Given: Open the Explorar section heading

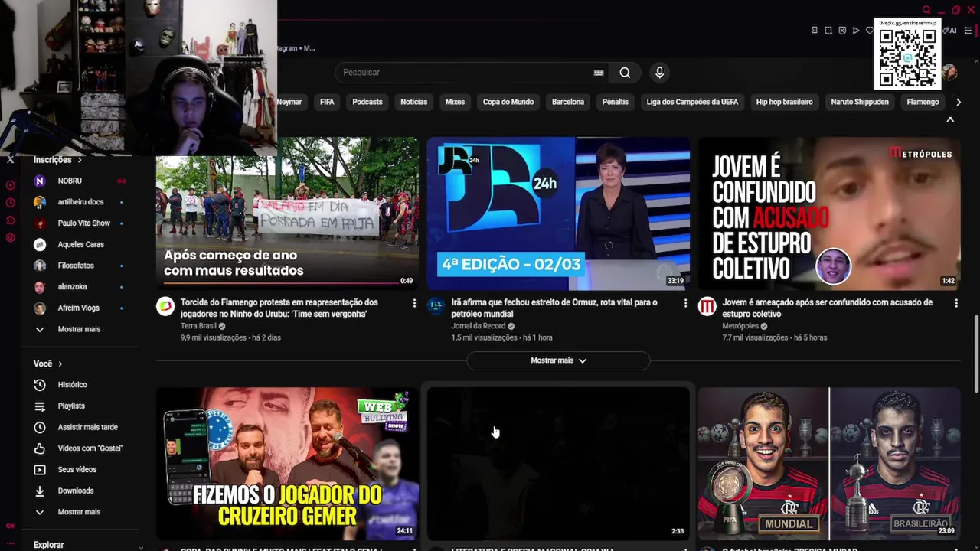Looking at the screenshot, I should click(x=48, y=545).
